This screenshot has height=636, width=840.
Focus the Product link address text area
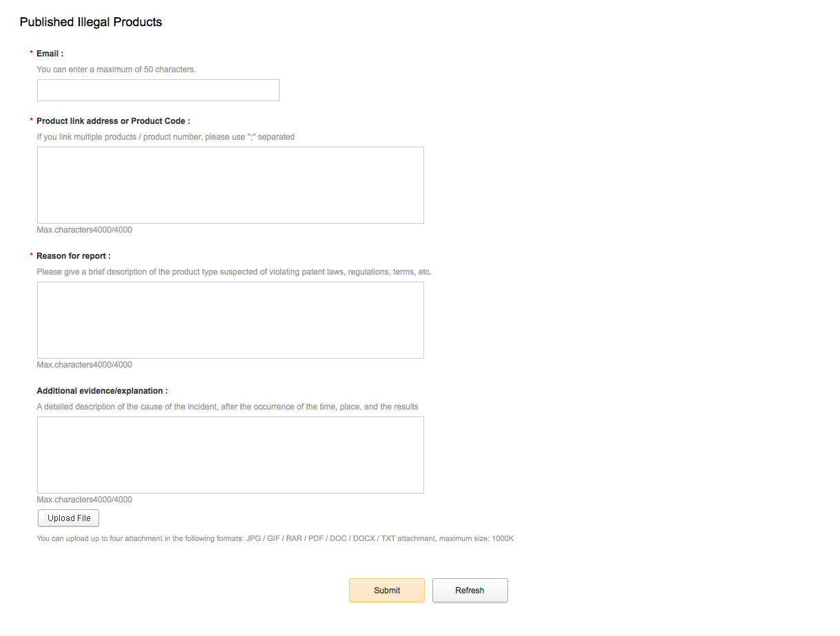231,185
